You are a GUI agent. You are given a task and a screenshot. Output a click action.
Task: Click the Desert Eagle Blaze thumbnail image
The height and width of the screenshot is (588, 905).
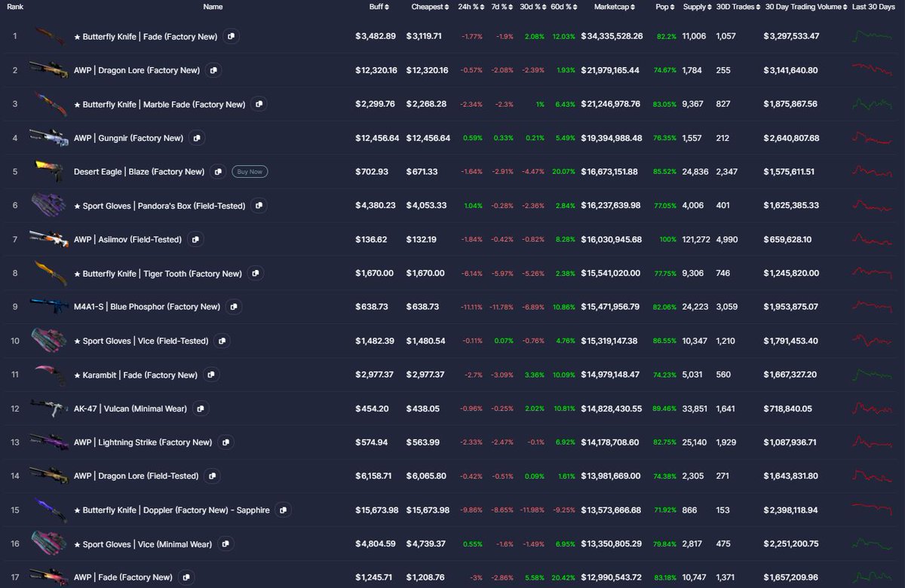coord(48,171)
